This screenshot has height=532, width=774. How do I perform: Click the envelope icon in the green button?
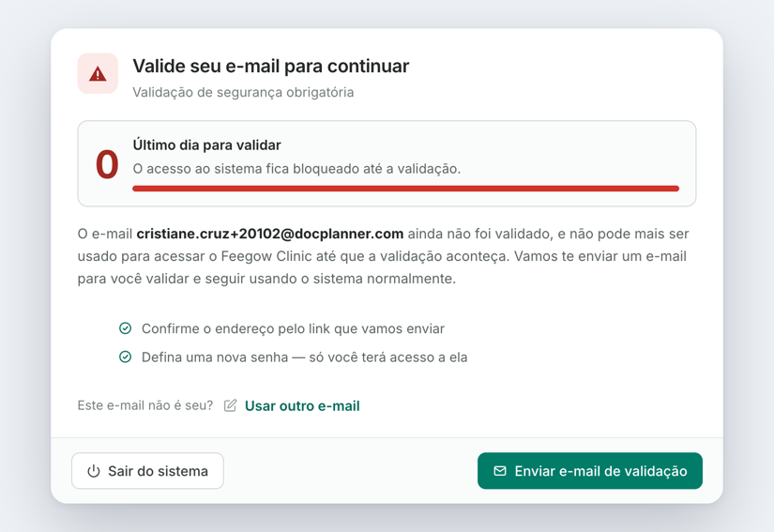[500, 471]
